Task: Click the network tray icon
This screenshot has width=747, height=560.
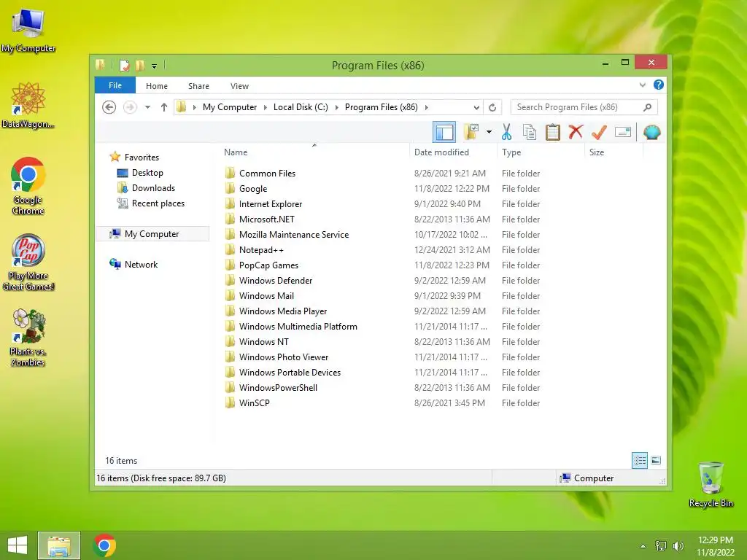Action: click(661, 545)
